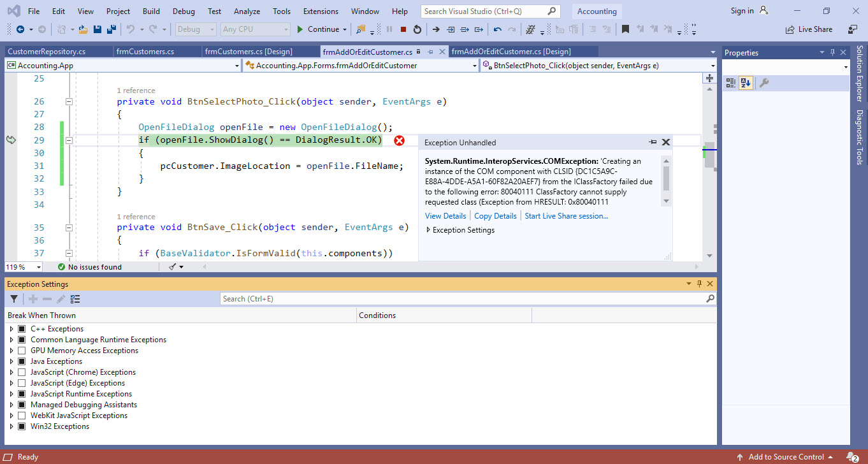Click the Step Into arrow icon
868x464 pixels.
tap(451, 29)
